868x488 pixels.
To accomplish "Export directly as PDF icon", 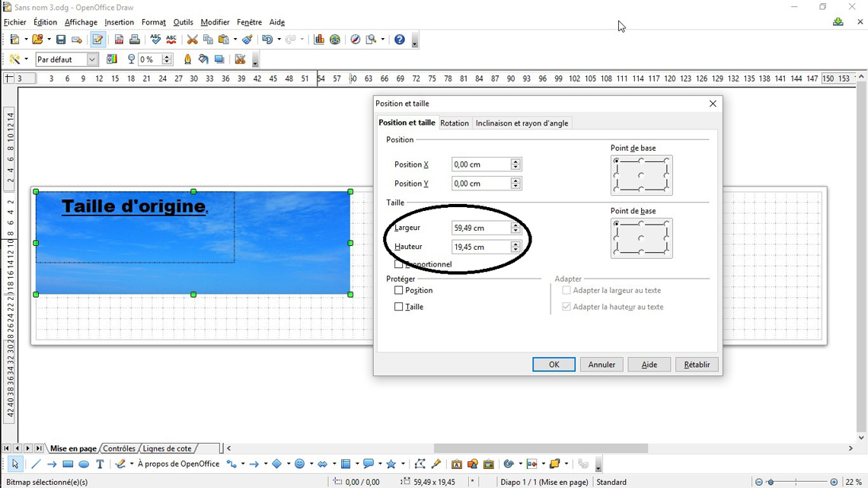I will pyautogui.click(x=119, y=40).
